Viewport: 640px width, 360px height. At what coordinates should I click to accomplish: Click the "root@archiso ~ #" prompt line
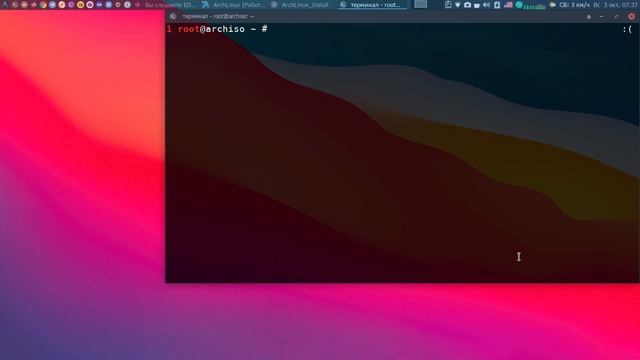coord(223,29)
